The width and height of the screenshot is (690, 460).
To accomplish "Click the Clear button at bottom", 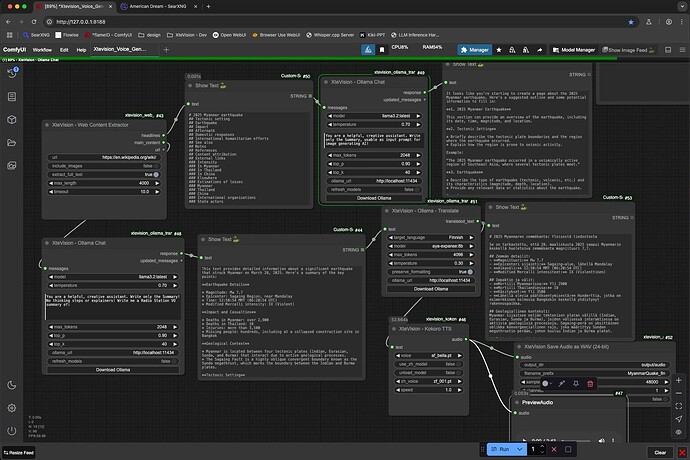I will pos(660,453).
